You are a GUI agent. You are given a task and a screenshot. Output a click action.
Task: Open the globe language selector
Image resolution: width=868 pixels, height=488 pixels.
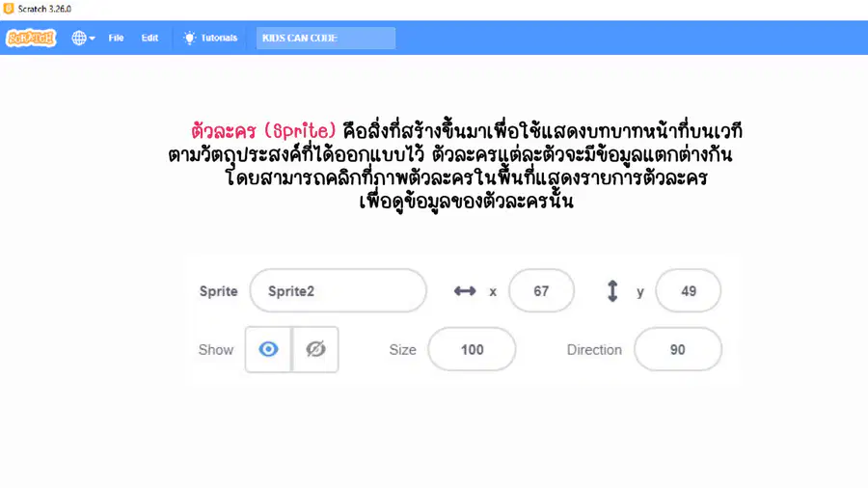click(x=79, y=38)
